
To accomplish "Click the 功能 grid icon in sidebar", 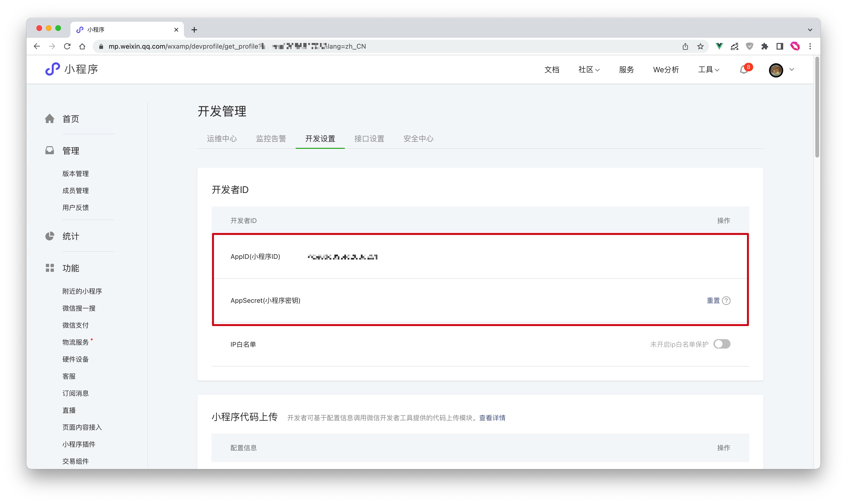I will coord(50,268).
